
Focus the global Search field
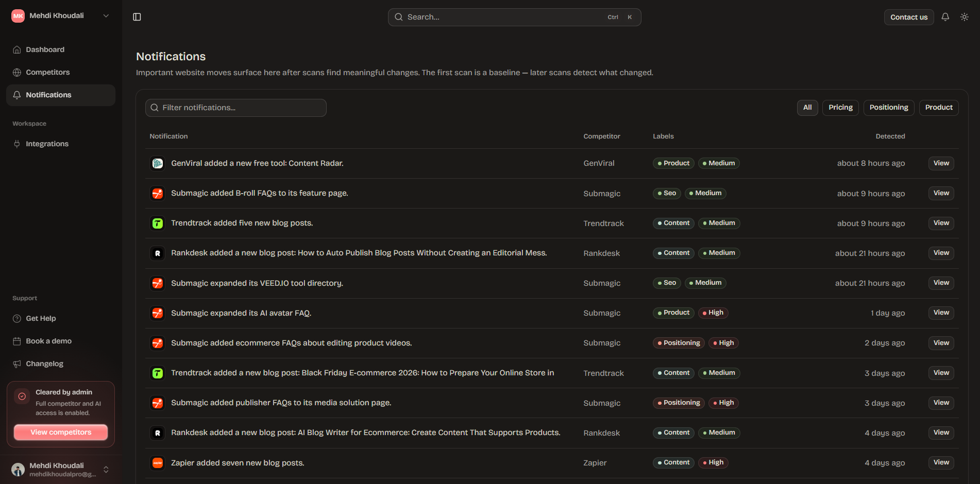coord(514,17)
